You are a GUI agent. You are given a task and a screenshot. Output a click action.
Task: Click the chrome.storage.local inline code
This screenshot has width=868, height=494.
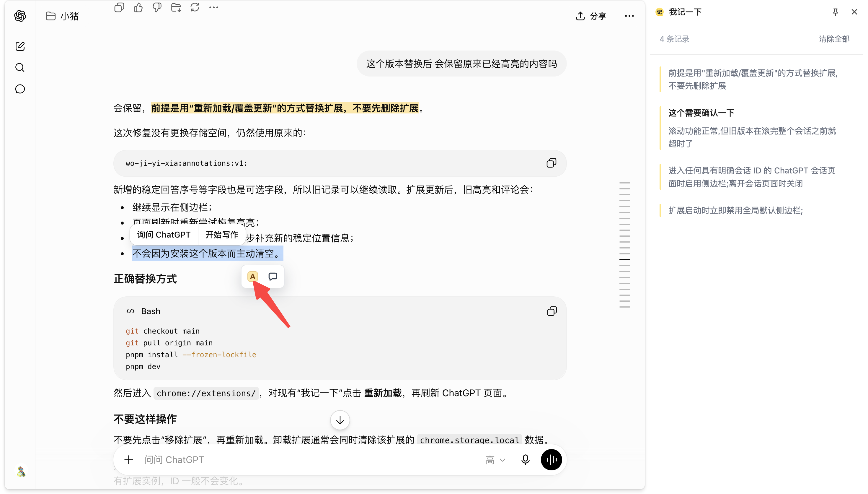pos(469,440)
